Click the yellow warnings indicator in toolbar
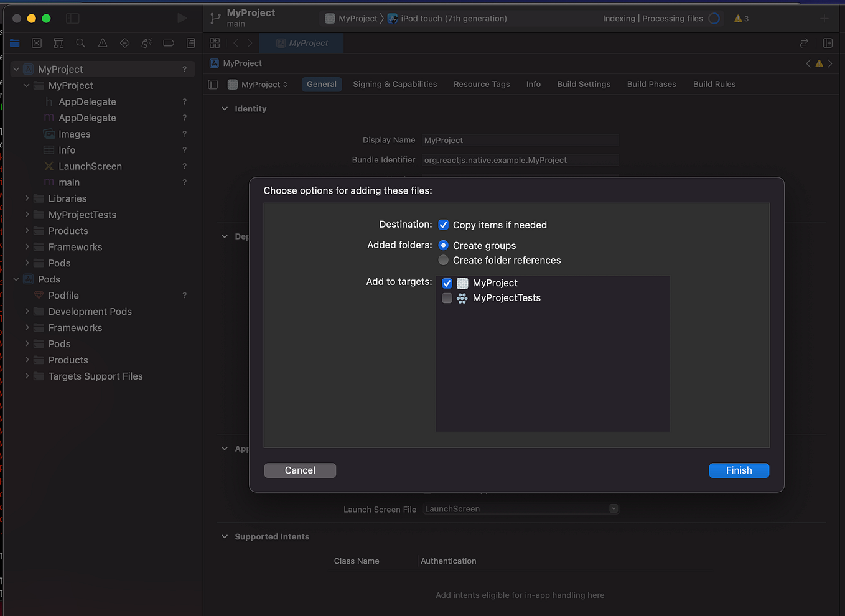This screenshot has width=845, height=616. tap(741, 19)
